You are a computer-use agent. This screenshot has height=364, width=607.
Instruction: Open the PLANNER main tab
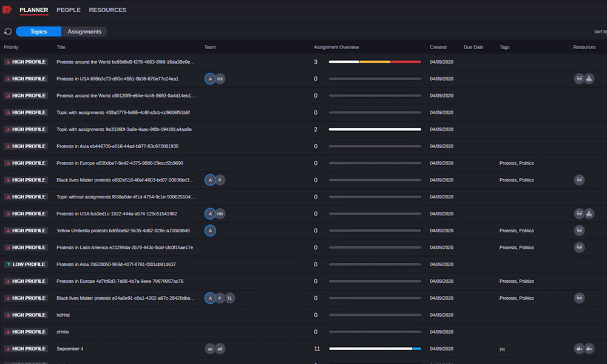pyautogui.click(x=33, y=10)
